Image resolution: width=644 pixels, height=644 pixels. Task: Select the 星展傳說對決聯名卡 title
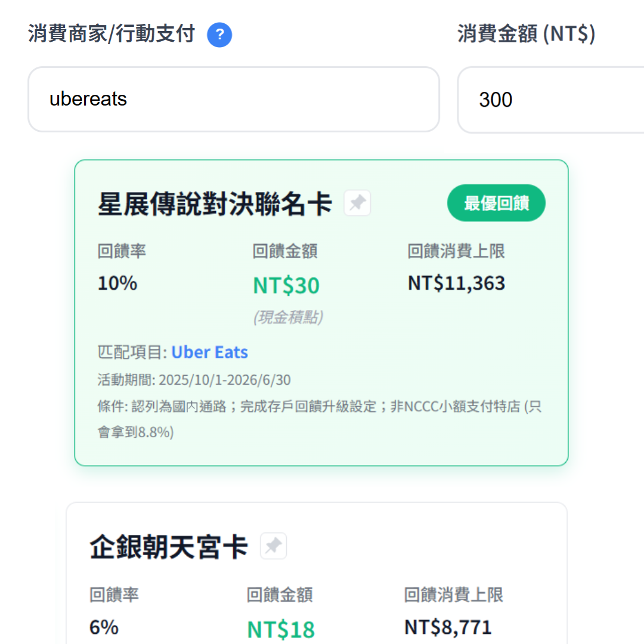(215, 203)
